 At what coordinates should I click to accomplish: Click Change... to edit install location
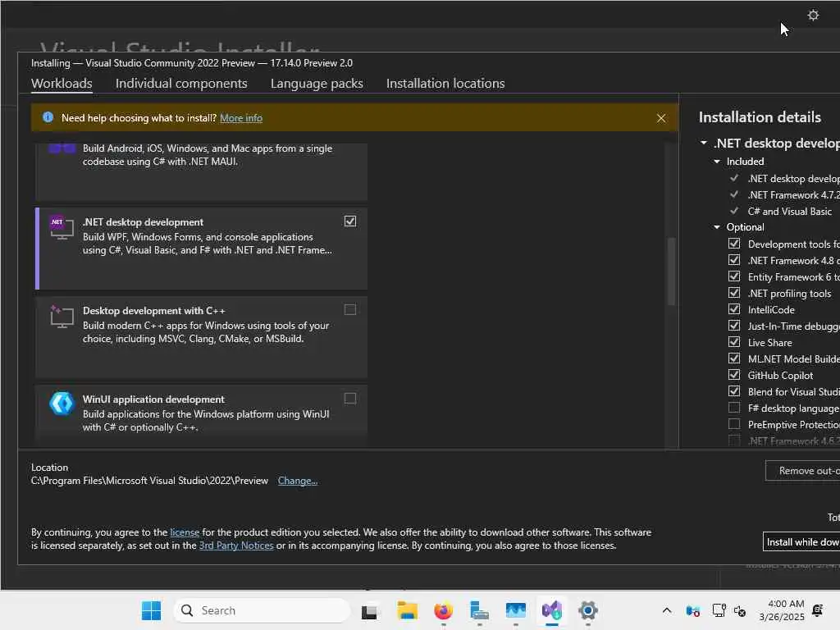click(297, 481)
